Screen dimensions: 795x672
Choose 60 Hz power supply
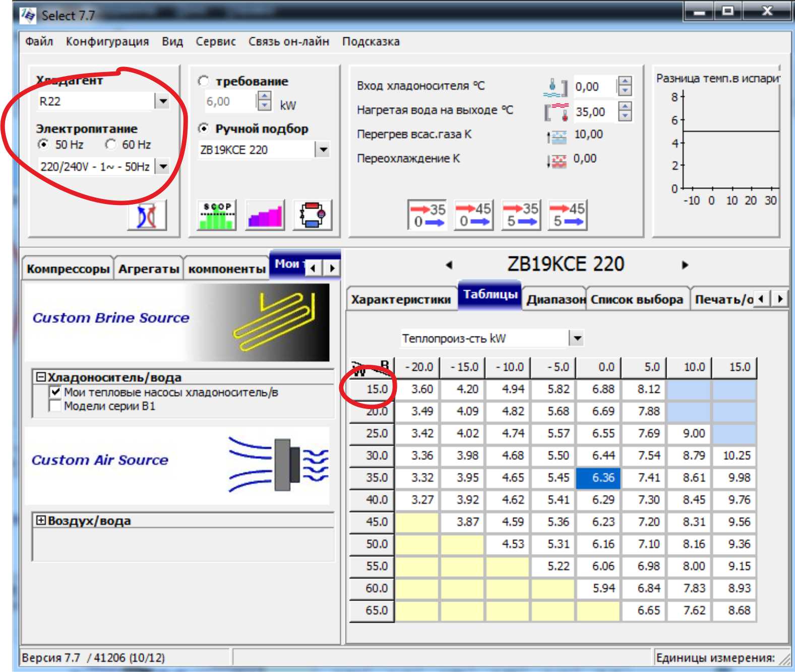click(110, 145)
